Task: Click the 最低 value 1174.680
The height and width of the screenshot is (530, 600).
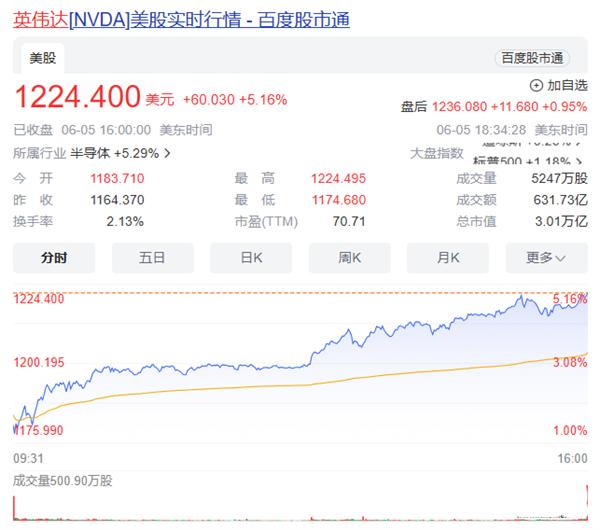Action: (x=339, y=200)
